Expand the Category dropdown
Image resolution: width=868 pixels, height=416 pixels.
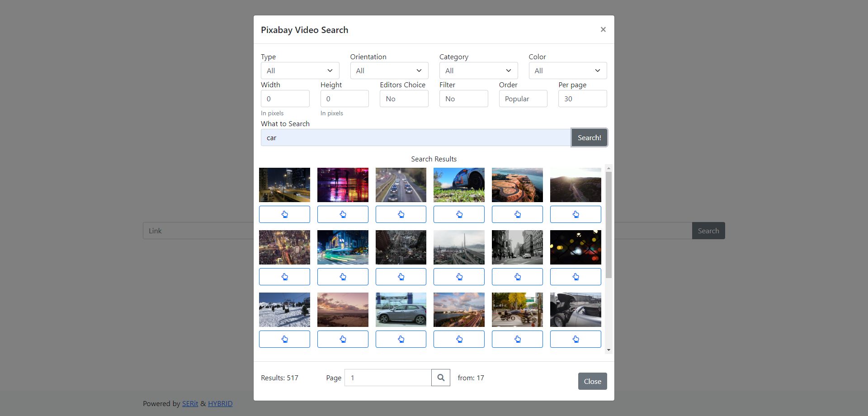[478, 71]
